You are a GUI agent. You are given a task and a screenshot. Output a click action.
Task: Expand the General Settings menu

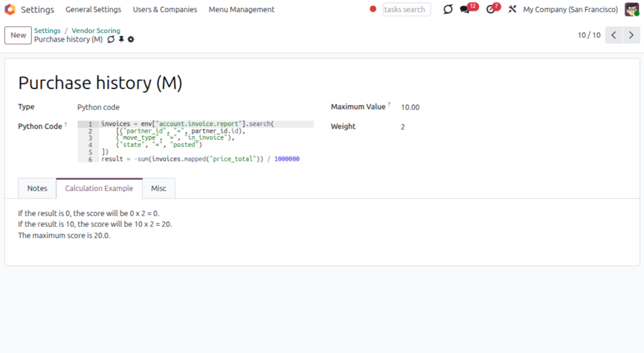[93, 10]
